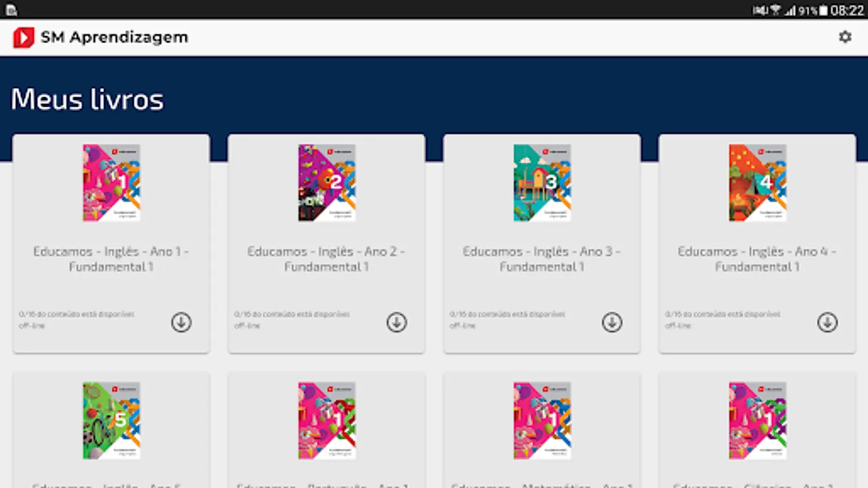Viewport: 868px width, 488px height.
Task: Open the green Inglês Ano 5 book cover
Action: (111, 421)
